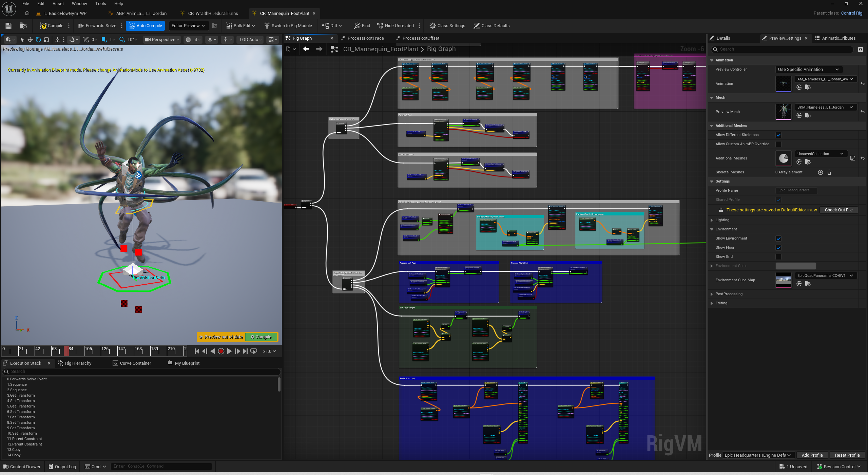Click the Add Profile button
The height and width of the screenshot is (475, 868).
point(812,455)
